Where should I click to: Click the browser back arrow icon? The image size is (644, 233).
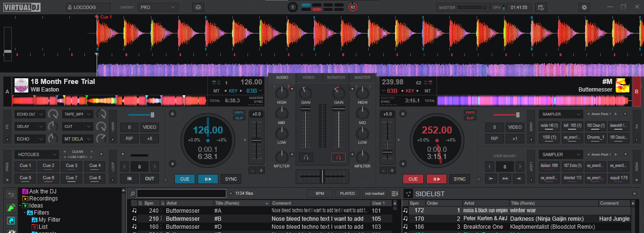[x=11, y=194]
